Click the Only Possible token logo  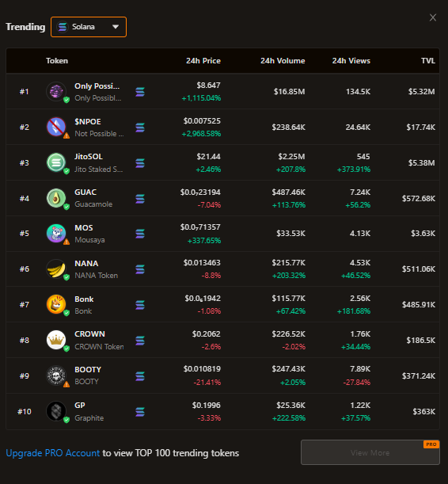(x=56, y=91)
